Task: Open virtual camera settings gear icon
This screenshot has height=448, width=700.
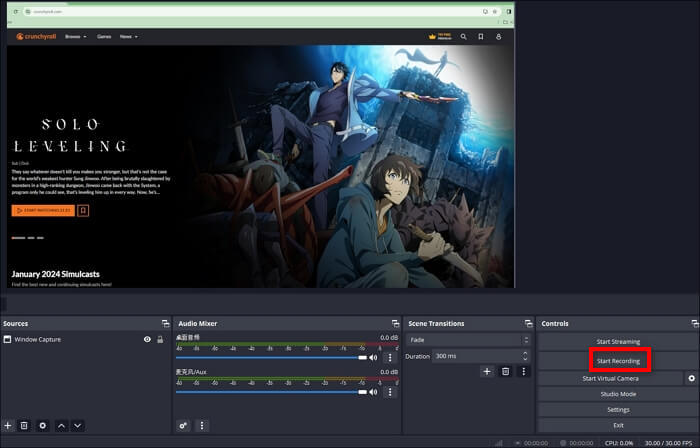Action: (x=692, y=378)
